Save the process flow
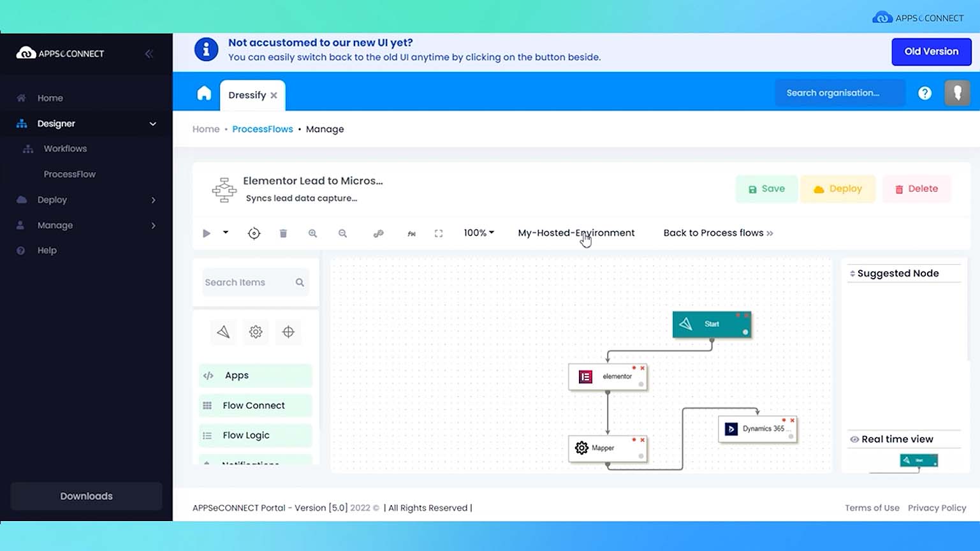The height and width of the screenshot is (551, 980). [766, 189]
